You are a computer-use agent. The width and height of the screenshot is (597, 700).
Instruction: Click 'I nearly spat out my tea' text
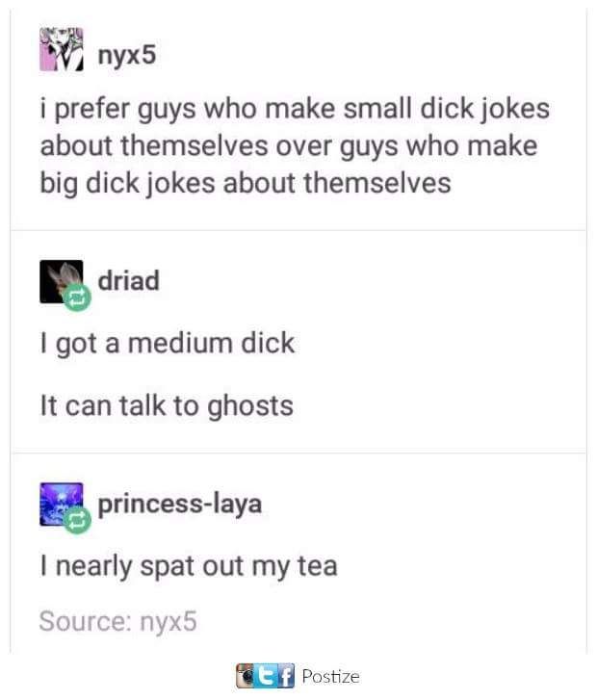coord(189,567)
